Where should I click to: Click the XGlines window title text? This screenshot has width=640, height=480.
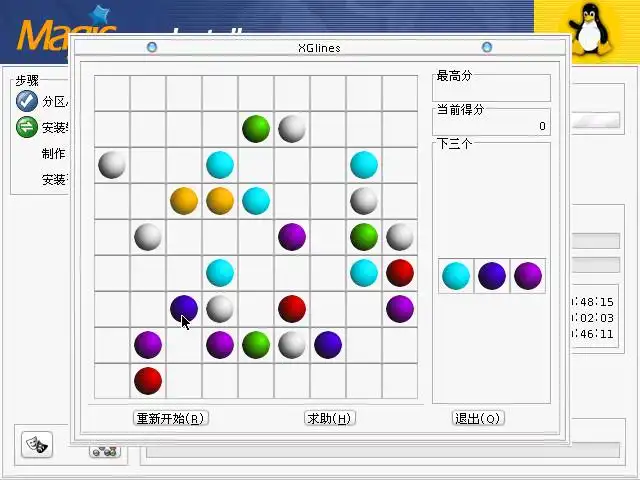(319, 48)
